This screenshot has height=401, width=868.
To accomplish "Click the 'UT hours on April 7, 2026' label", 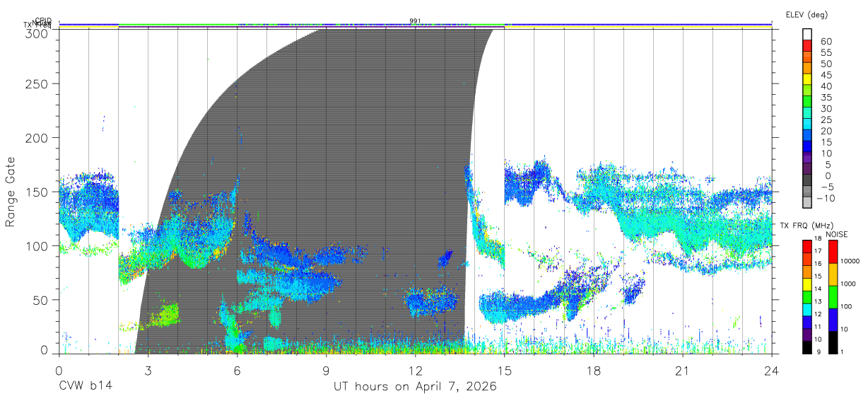I will click(415, 387).
